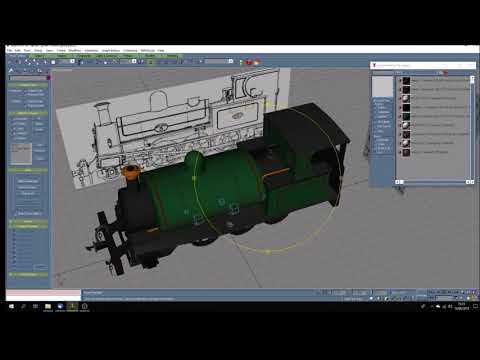Select the bottom material thumbnail in the list

(x=406, y=152)
